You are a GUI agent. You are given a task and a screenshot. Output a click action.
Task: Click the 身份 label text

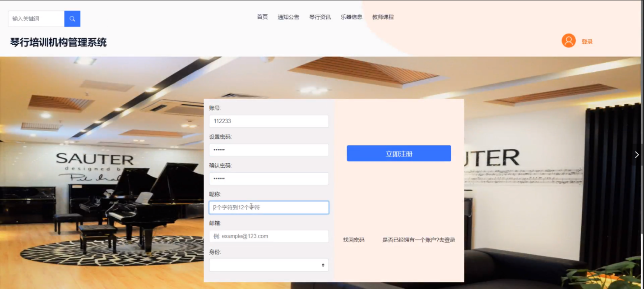(x=215, y=252)
